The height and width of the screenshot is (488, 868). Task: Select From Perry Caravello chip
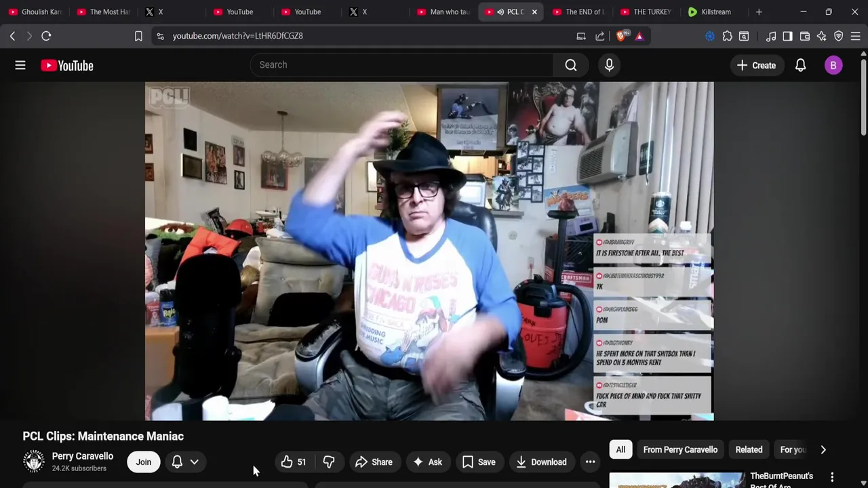680,449
